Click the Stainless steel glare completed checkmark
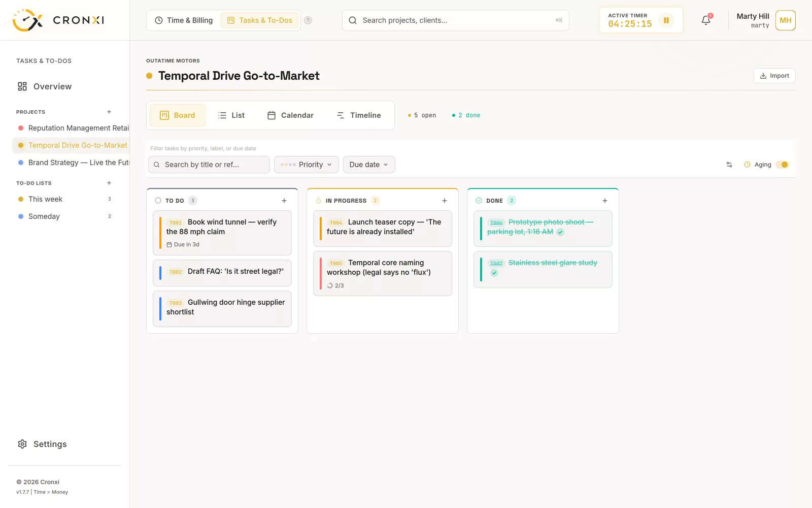 point(494,273)
